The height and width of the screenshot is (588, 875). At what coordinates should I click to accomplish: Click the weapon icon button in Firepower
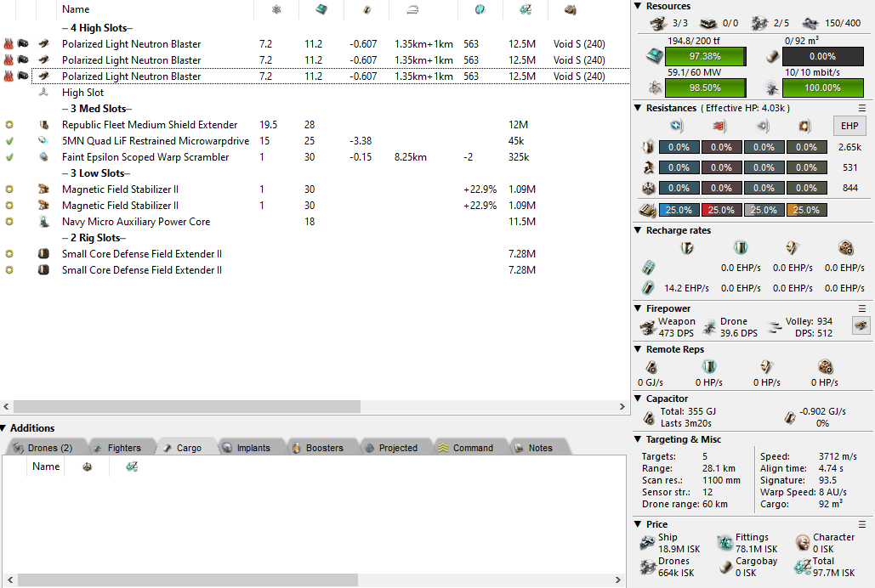[x=861, y=326]
